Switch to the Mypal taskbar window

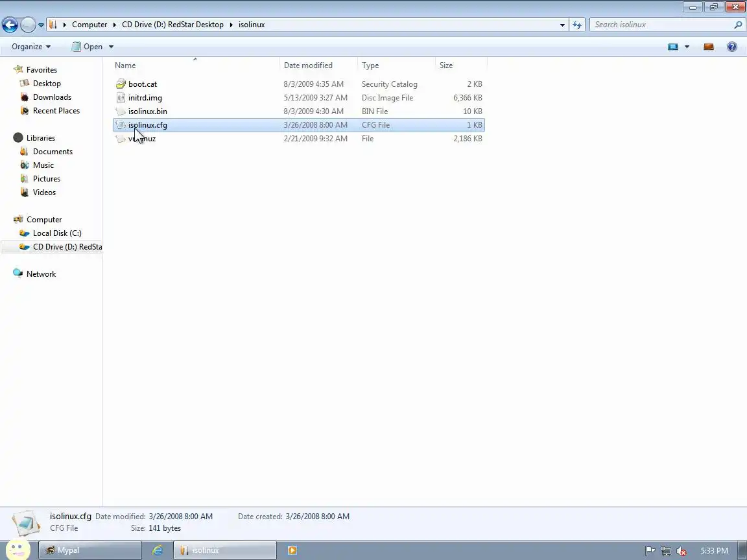pos(89,550)
